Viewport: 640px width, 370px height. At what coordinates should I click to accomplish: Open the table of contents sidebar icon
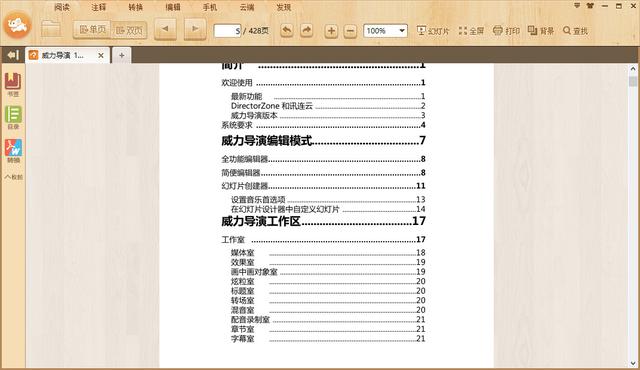(13, 117)
